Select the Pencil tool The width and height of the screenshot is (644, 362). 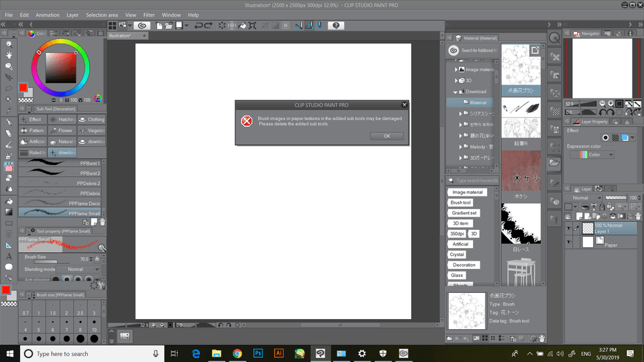coord(9,133)
